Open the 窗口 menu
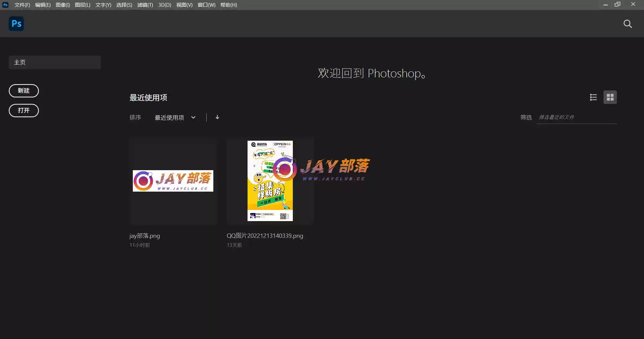 point(206,5)
